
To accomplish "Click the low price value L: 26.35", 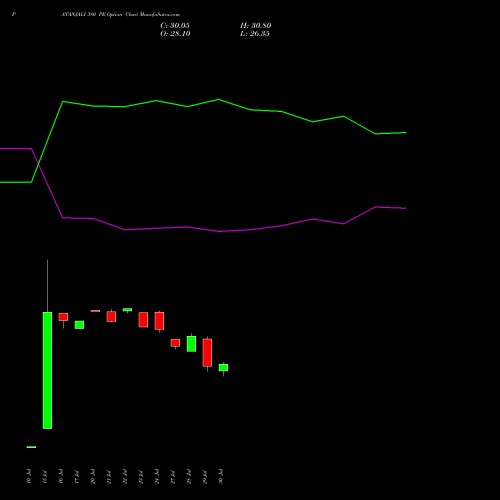I will click(x=255, y=34).
